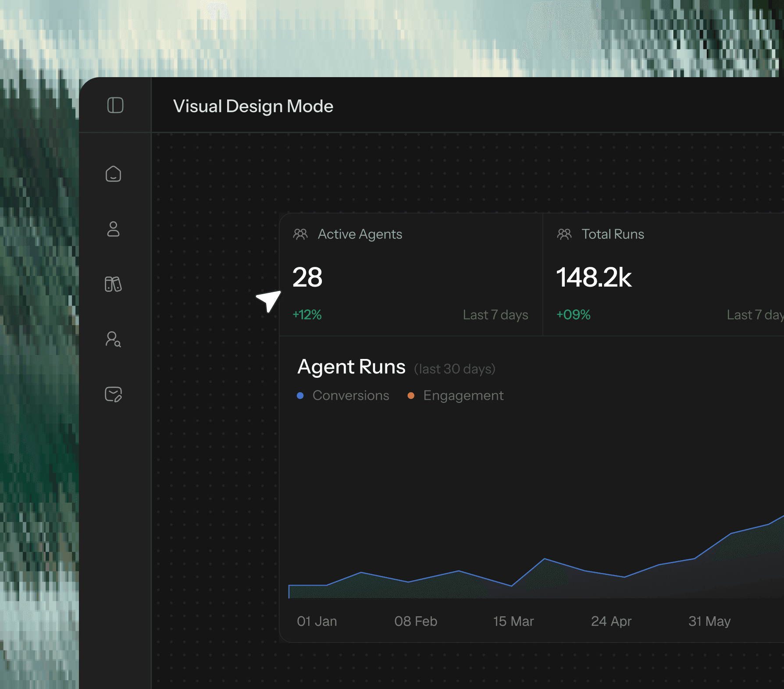The image size is (784, 689).
Task: Click the Visual Design Mode title
Action: (x=253, y=106)
